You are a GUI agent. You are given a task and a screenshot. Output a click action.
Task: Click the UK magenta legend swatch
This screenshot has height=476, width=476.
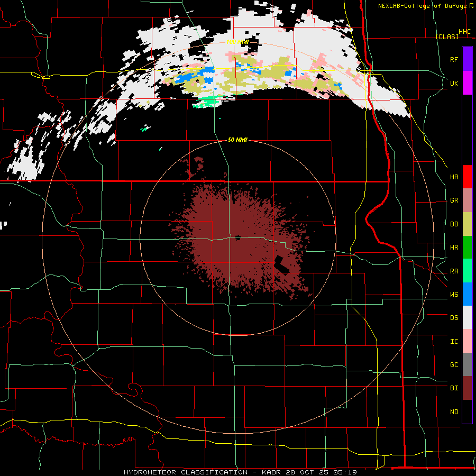point(467,83)
